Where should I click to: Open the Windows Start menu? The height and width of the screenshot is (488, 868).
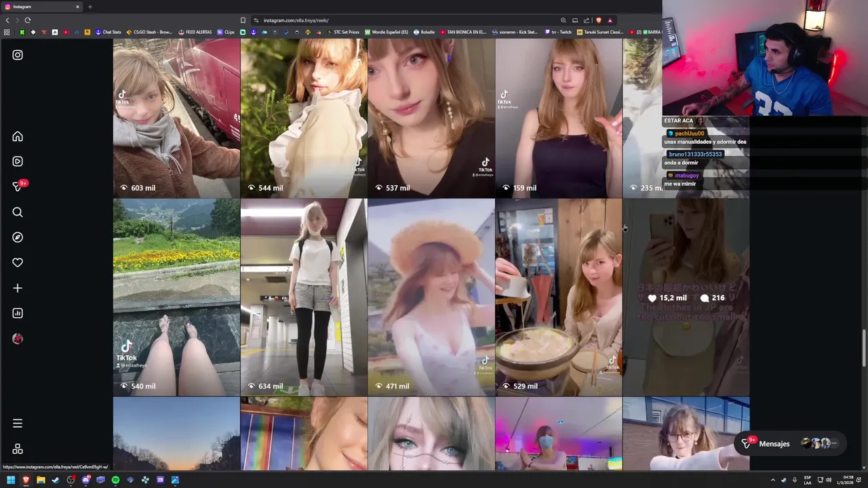[x=11, y=480]
